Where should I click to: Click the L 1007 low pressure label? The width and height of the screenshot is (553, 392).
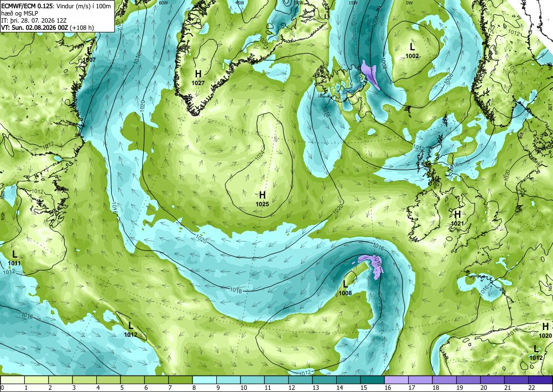(89, 55)
